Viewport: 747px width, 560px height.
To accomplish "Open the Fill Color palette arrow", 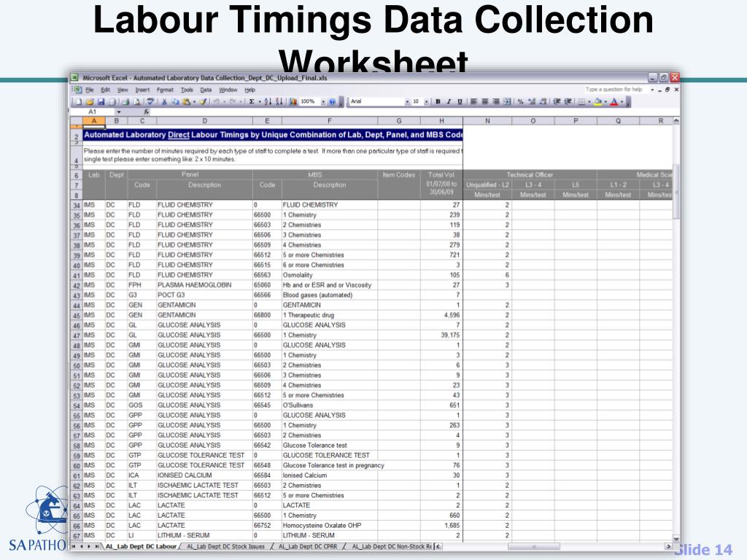I will 605,101.
